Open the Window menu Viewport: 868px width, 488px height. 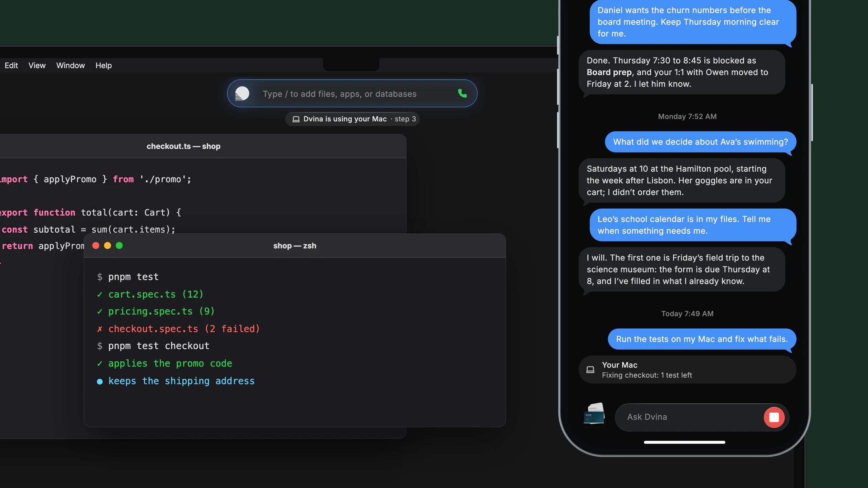[x=70, y=65]
